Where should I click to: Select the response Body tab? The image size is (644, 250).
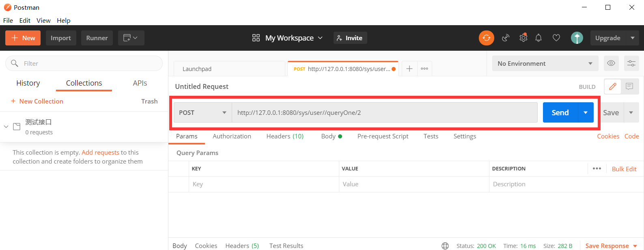[x=180, y=246]
